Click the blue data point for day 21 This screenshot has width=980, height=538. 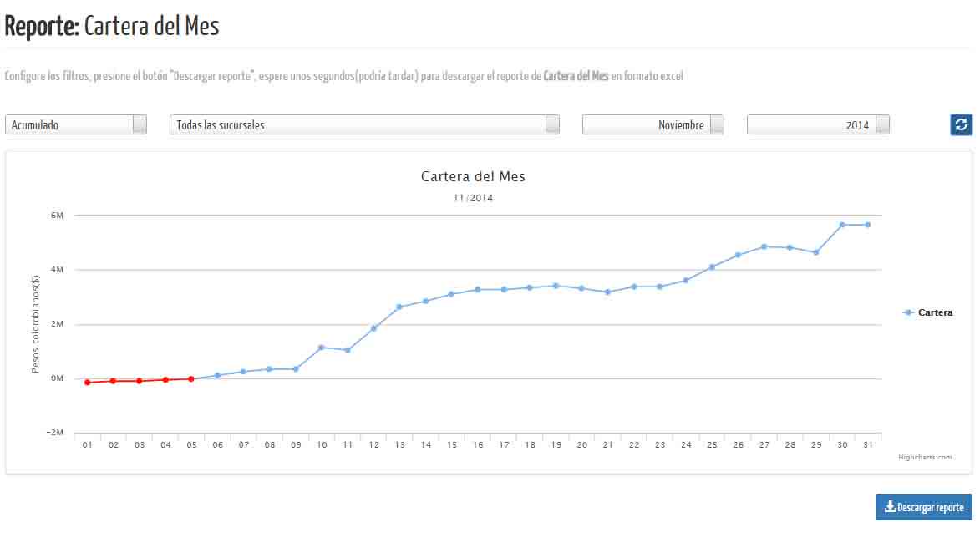(x=607, y=292)
